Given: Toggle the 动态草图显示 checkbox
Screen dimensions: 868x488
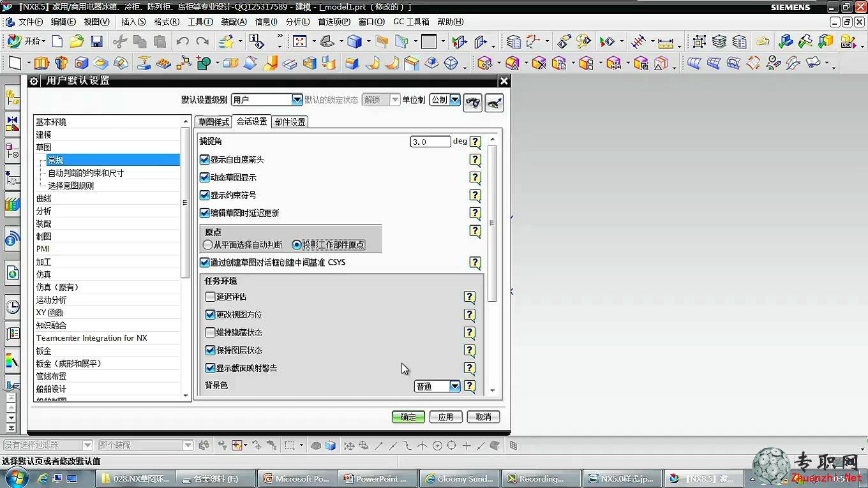Looking at the screenshot, I should pos(205,177).
